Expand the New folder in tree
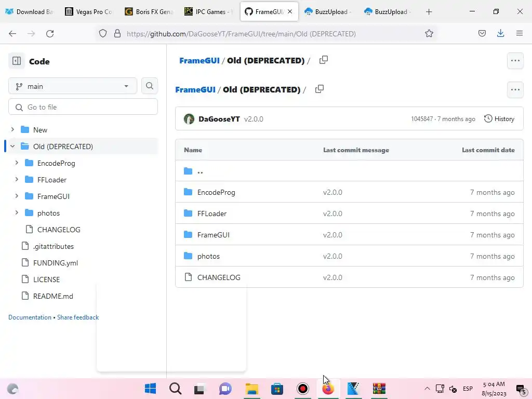The image size is (532, 399). click(12, 129)
